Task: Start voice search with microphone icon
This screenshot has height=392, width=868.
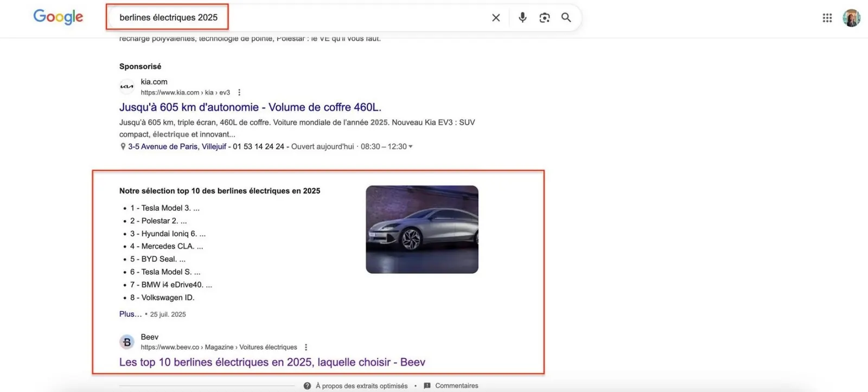Action: [522, 17]
